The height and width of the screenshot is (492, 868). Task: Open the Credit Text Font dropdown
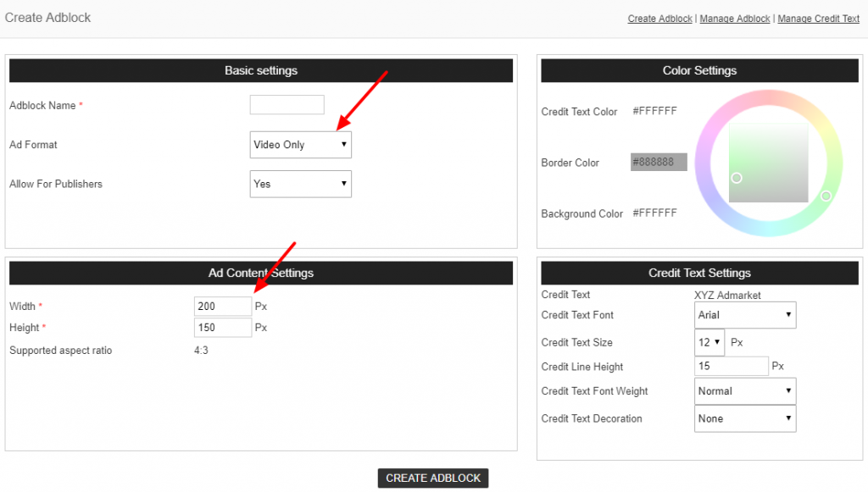[x=745, y=315]
